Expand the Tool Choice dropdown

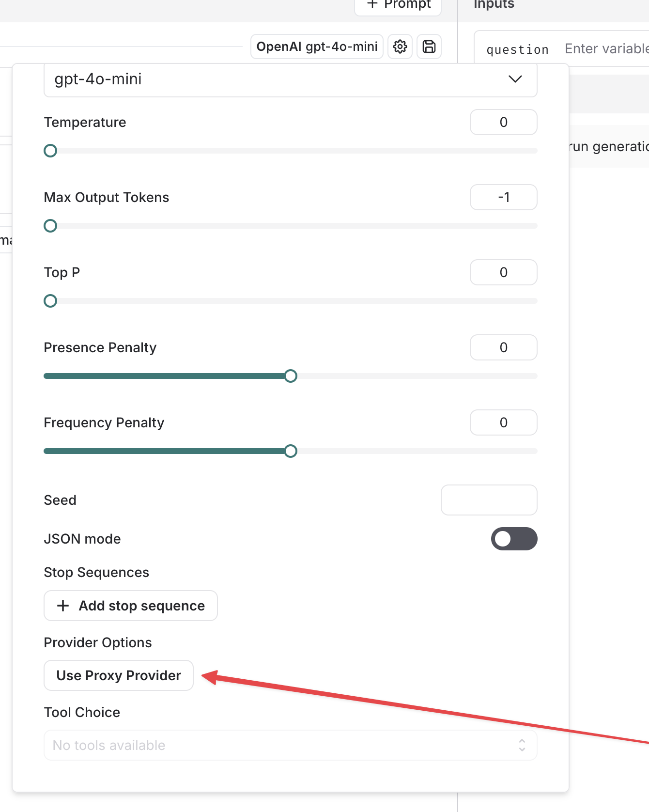(291, 745)
